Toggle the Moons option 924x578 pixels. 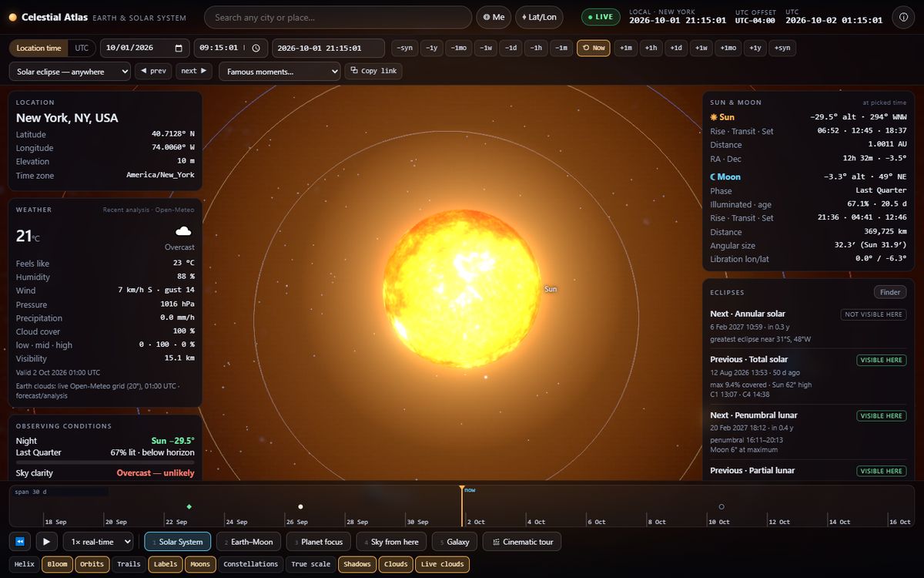[200, 564]
